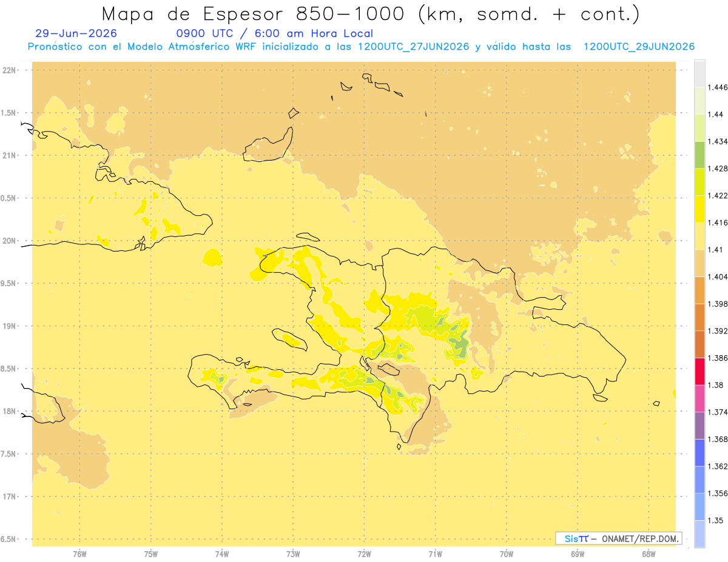This screenshot has width=728, height=562.
Task: Click the '21N' latitude label
Action: pyautogui.click(x=10, y=156)
